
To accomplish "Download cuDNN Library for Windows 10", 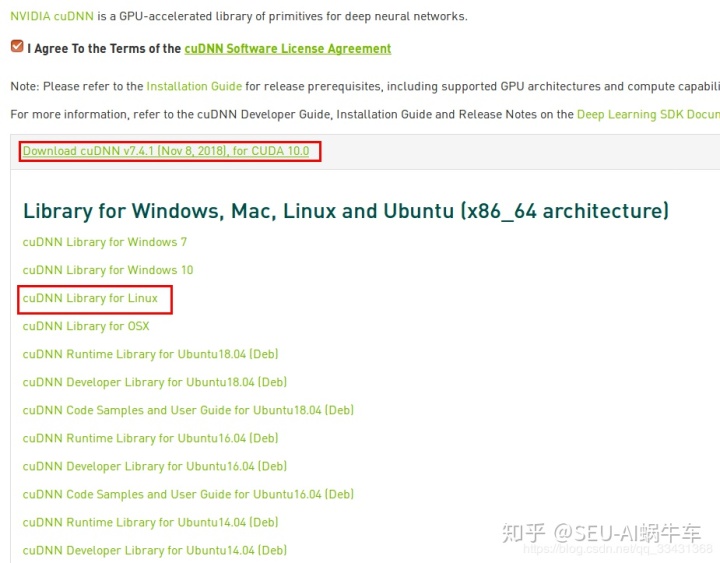I will coord(108,270).
